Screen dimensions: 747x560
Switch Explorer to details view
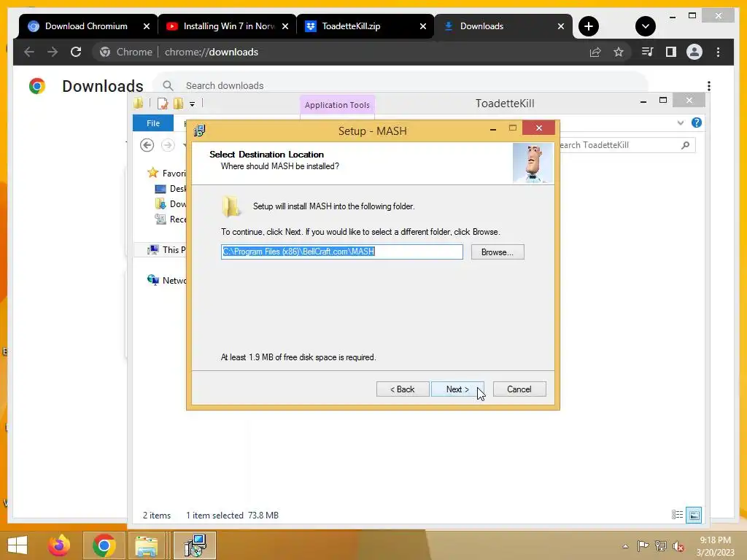tap(677, 515)
